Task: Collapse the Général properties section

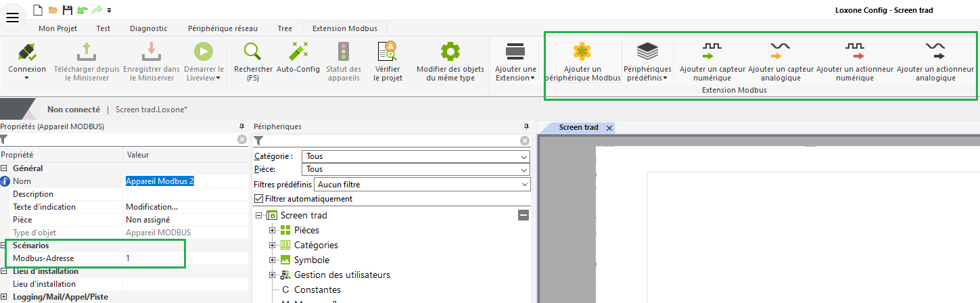Action: (x=5, y=168)
